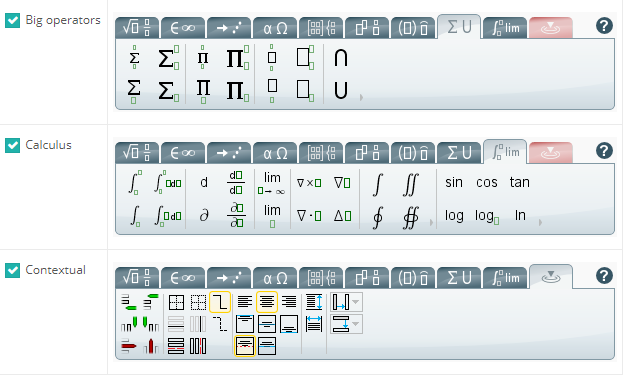Viewport: 623px width, 376px height.
Task: Open Arrows tab in Calculus toolbar
Action: pyautogui.click(x=229, y=153)
